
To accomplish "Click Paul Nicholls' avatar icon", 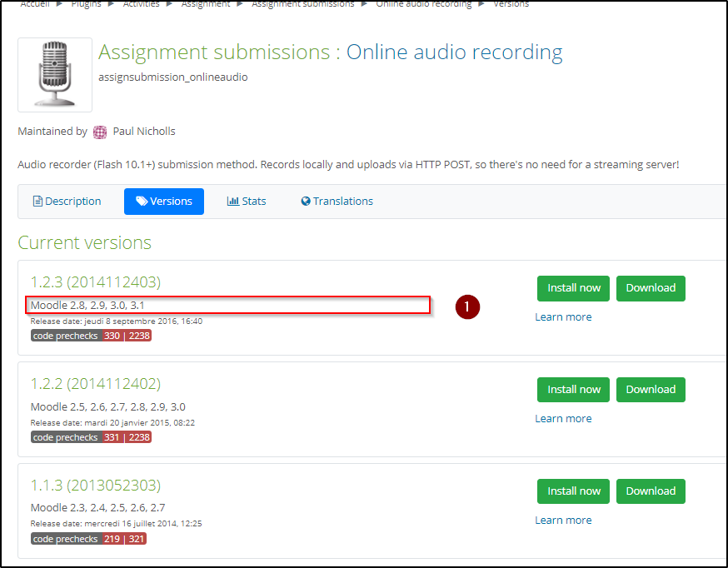I will point(100,132).
